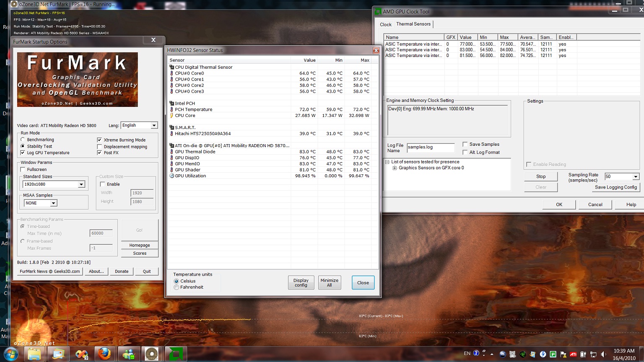Click Minimize All button

click(329, 283)
